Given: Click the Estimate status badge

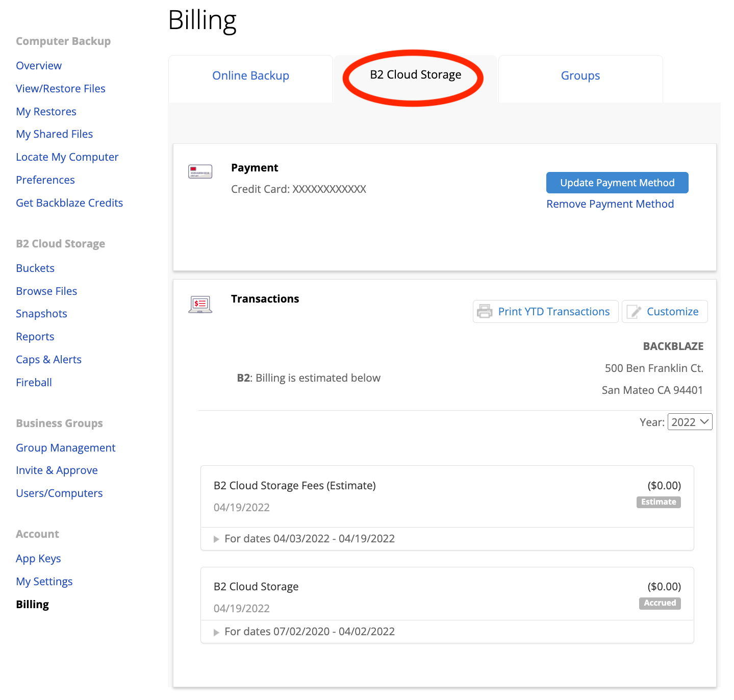Looking at the screenshot, I should pyautogui.click(x=659, y=502).
